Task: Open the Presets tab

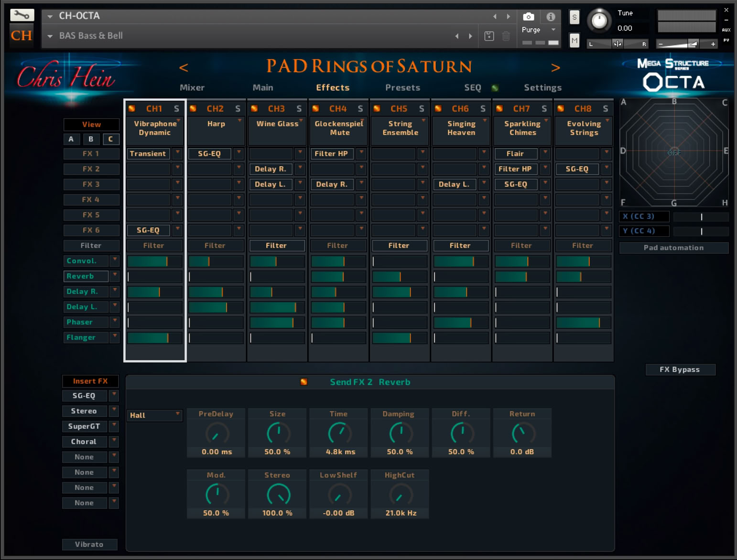Action: click(x=403, y=87)
